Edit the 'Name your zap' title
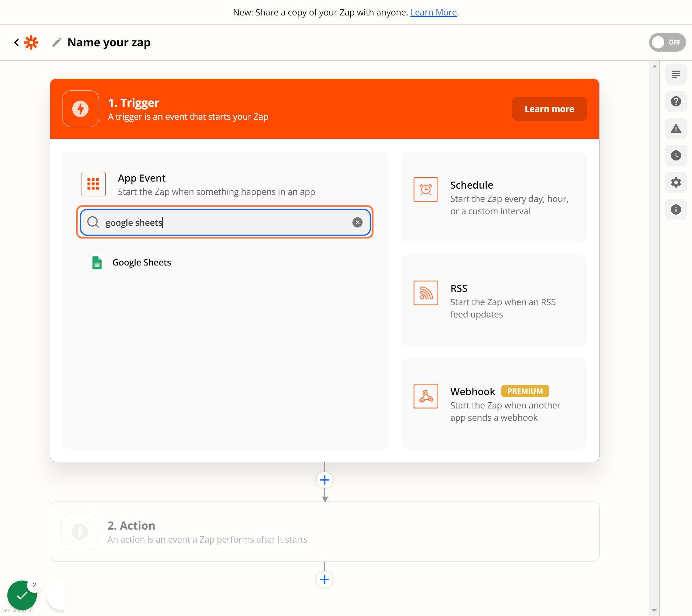The height and width of the screenshot is (616, 692). [x=109, y=42]
